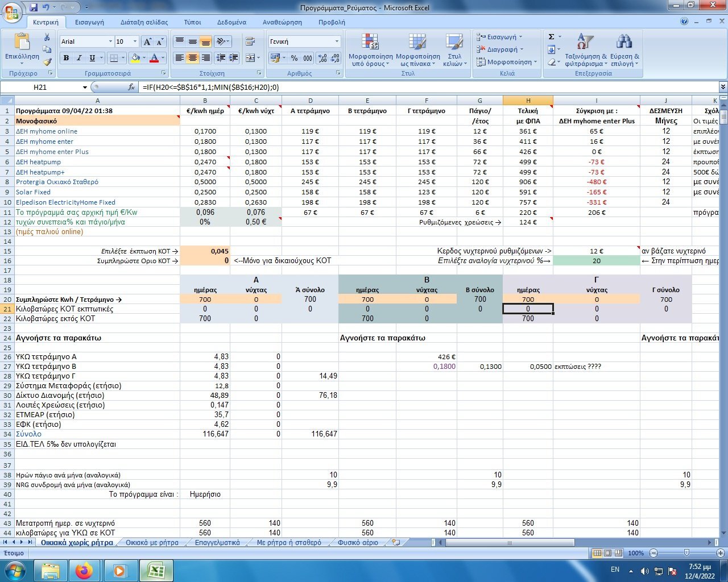Viewport: 728px width, 582px height.
Task: Decrease indent in Στοίχιση group
Action: [x=221, y=58]
